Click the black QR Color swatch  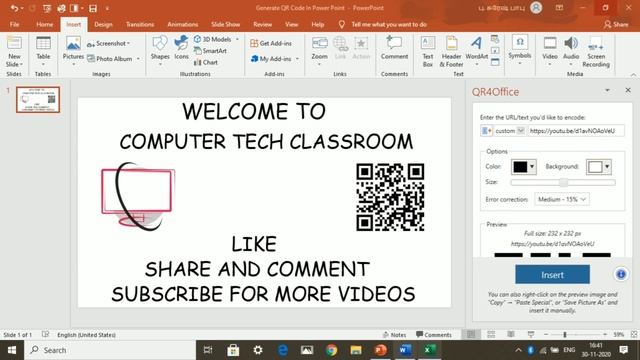point(520,167)
